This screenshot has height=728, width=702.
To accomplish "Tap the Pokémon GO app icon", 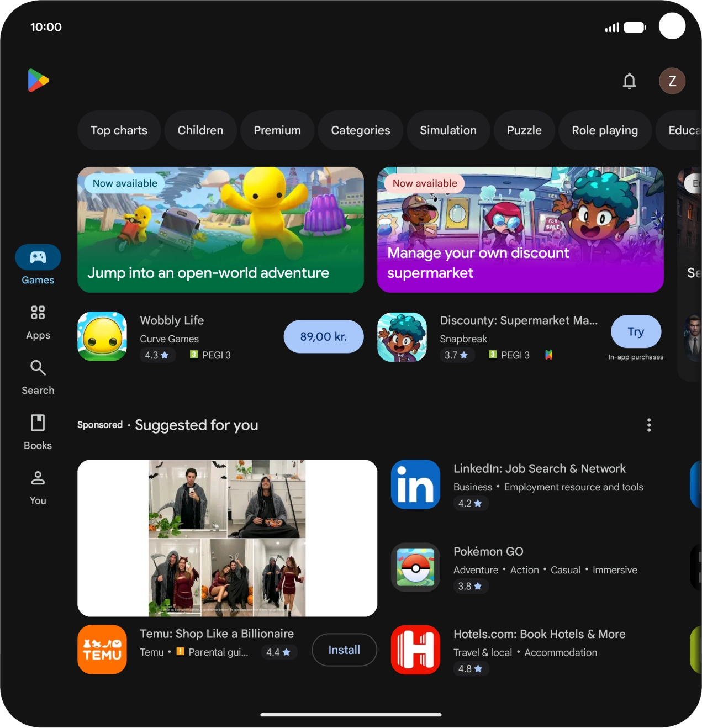I will point(415,567).
